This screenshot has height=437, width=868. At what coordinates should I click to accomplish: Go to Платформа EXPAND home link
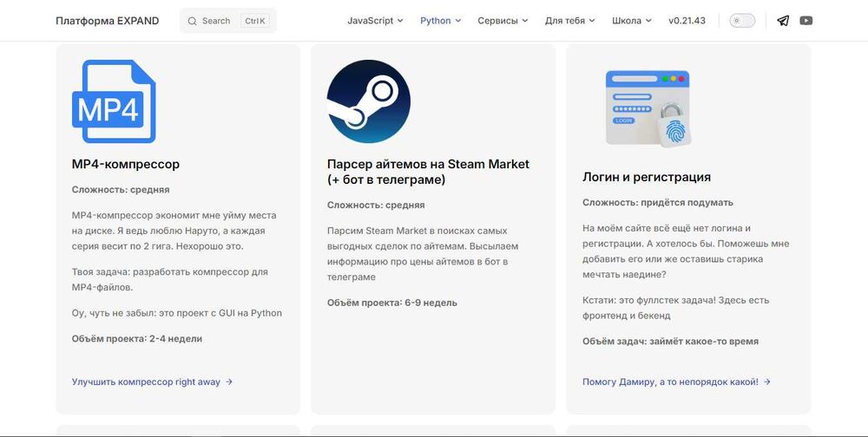tap(108, 21)
